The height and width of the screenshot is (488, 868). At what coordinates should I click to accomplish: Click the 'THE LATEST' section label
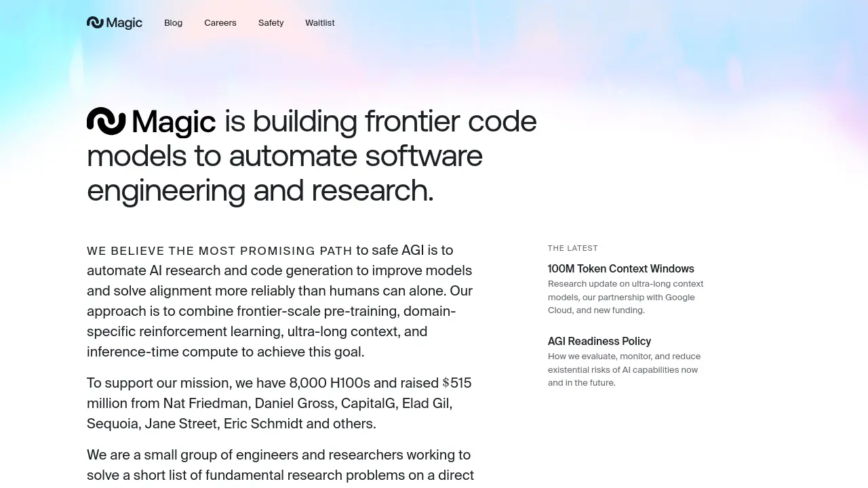[573, 248]
